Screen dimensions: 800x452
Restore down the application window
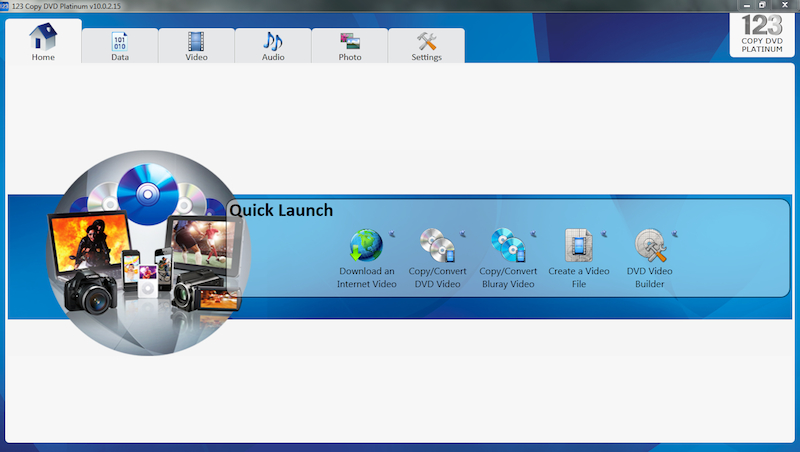pos(762,5)
